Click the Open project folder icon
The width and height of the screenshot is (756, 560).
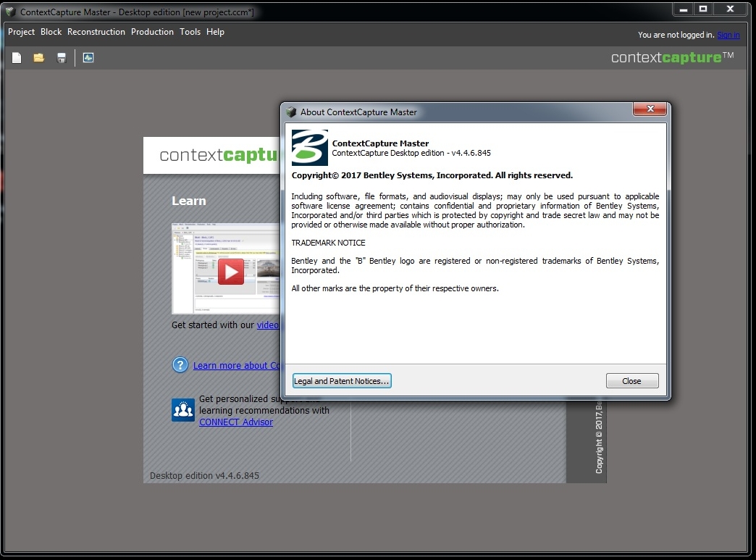[x=39, y=58]
